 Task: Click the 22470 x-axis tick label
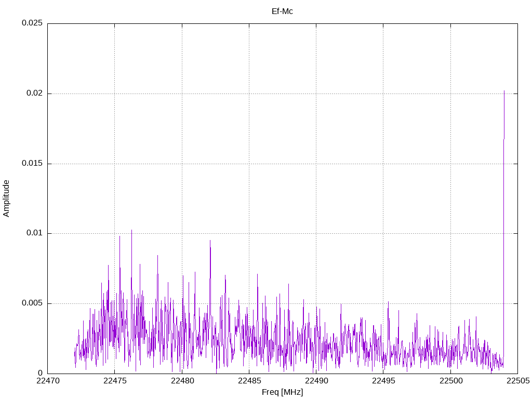point(47,381)
